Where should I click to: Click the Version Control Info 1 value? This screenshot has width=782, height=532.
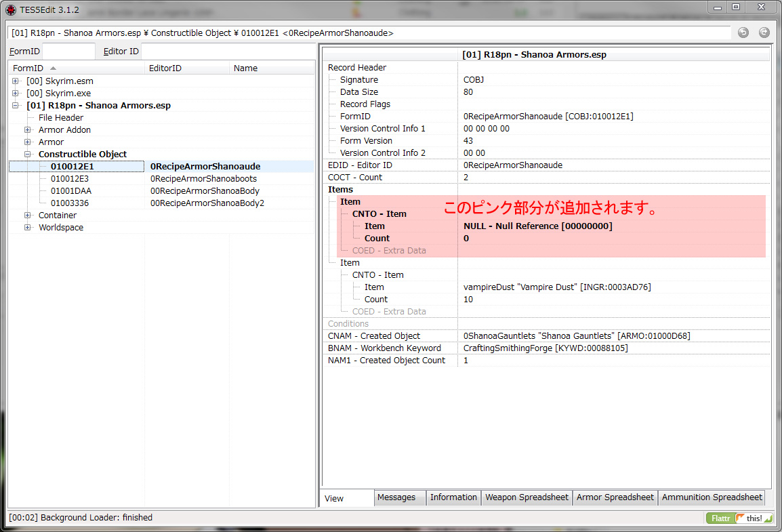(487, 129)
